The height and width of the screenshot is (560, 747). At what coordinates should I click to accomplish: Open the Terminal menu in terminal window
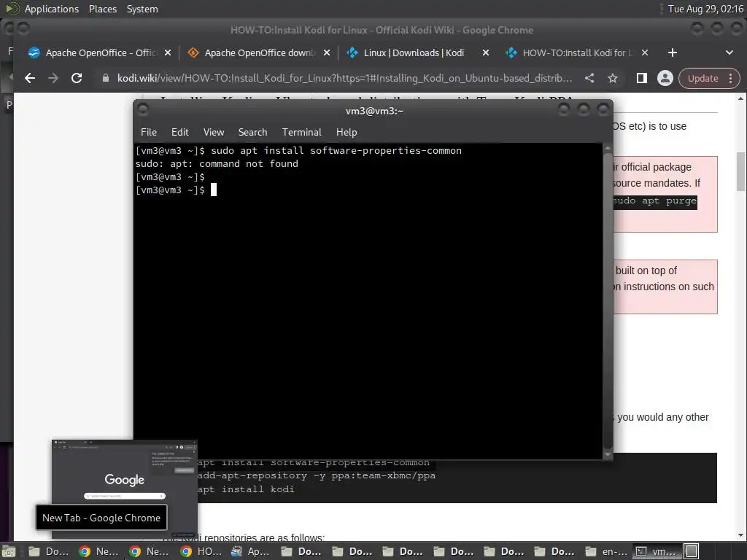click(301, 132)
